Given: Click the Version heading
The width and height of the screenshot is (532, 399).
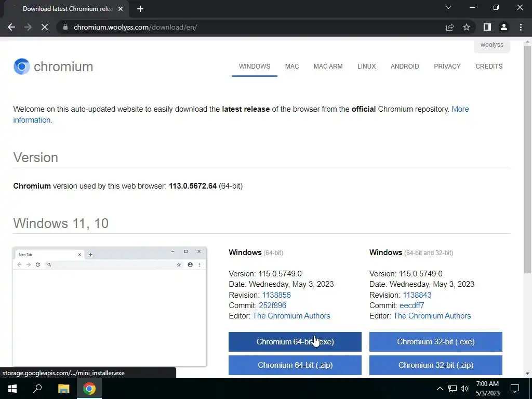Looking at the screenshot, I should pyautogui.click(x=36, y=157).
